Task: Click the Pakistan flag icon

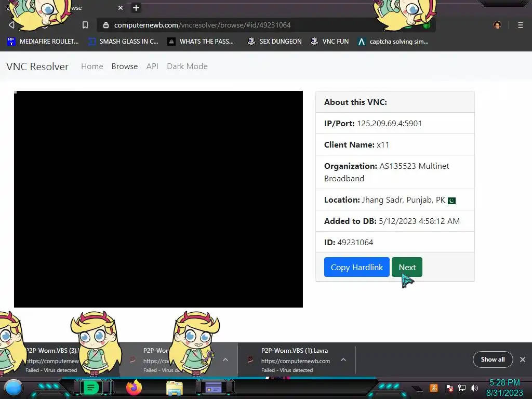Action: click(x=451, y=201)
